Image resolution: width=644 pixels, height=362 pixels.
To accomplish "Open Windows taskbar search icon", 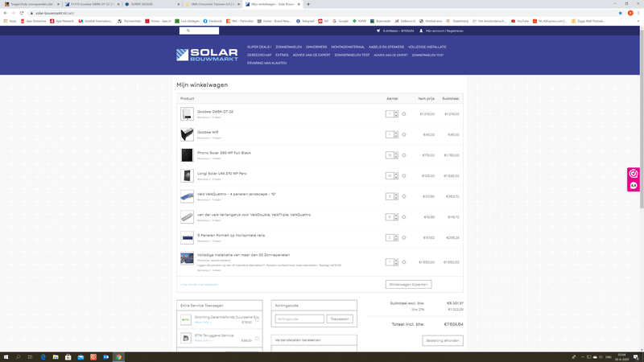I will (18, 357).
